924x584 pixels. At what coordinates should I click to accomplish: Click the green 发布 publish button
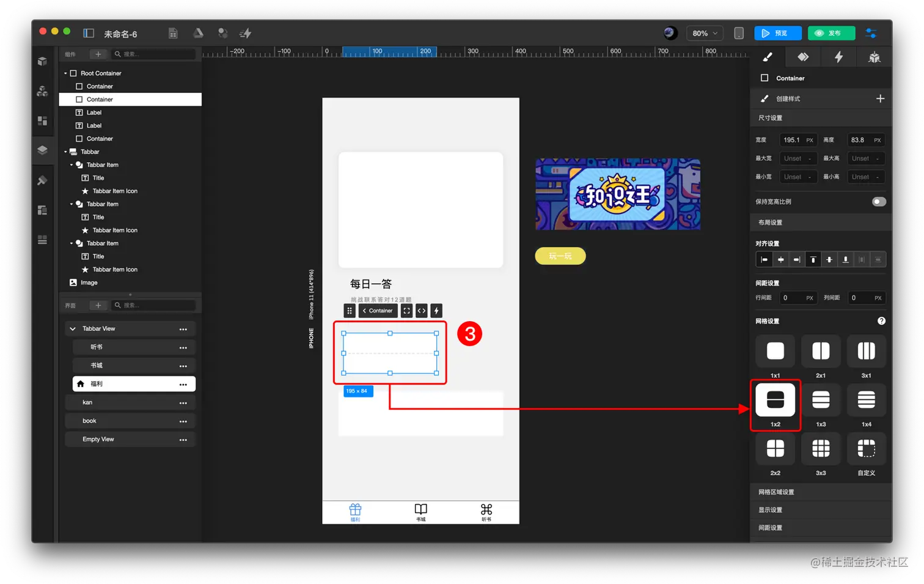click(x=831, y=33)
